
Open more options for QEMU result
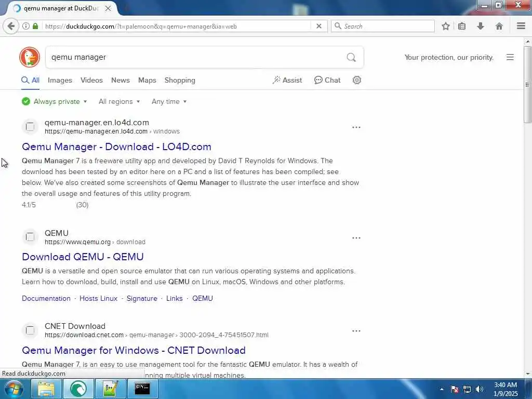[356, 238]
